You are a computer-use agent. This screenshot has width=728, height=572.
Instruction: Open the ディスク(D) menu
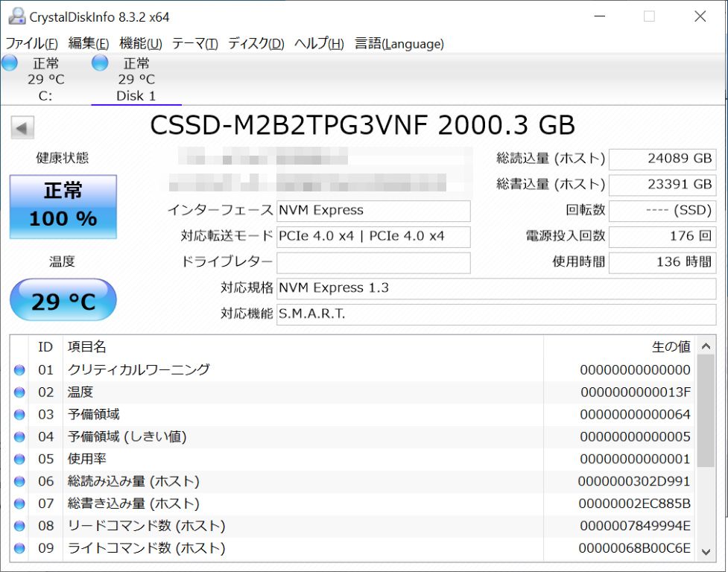tap(256, 44)
